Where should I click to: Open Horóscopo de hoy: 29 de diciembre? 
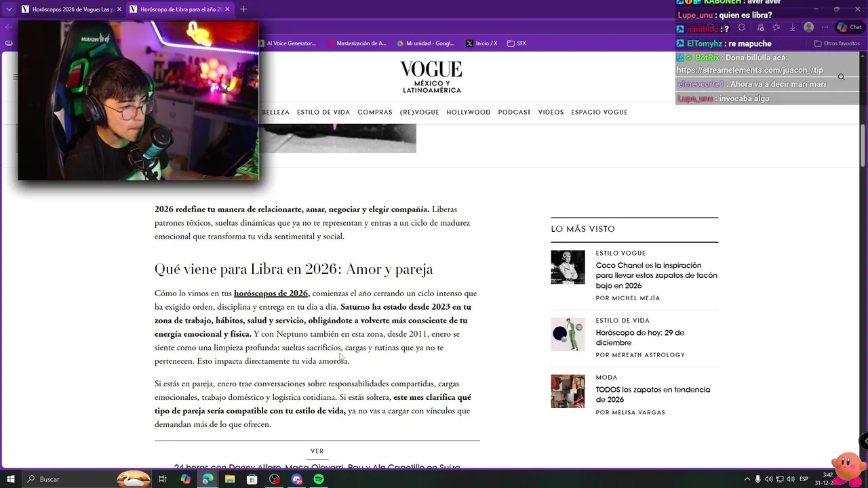[640, 338]
